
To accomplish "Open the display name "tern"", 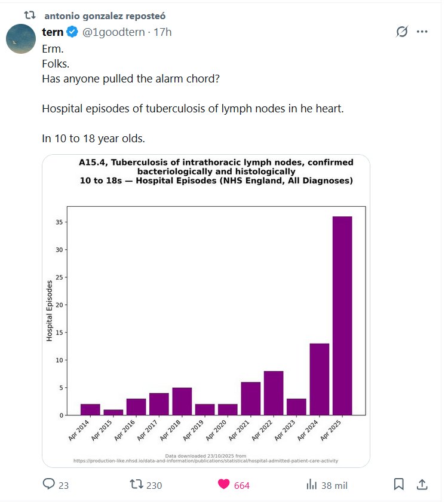I will (53, 32).
